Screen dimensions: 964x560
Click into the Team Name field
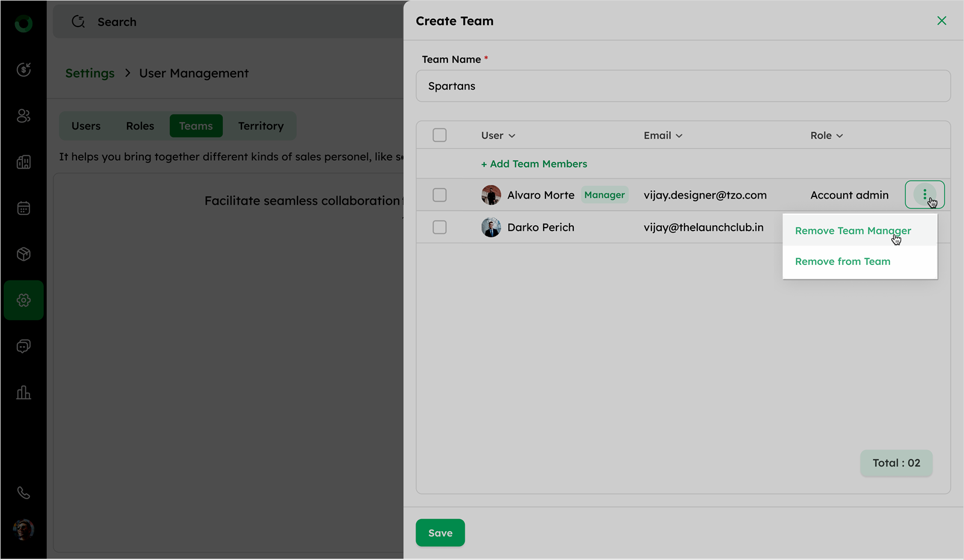(683, 86)
